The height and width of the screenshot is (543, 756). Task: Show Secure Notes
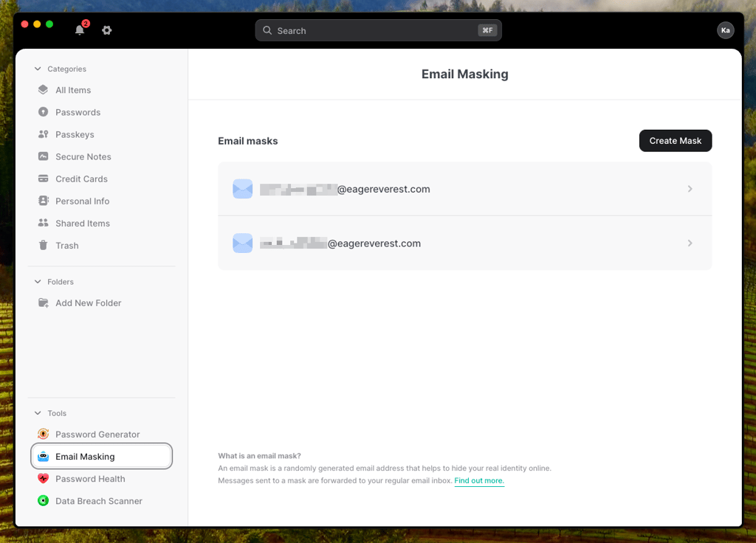[x=101, y=156]
